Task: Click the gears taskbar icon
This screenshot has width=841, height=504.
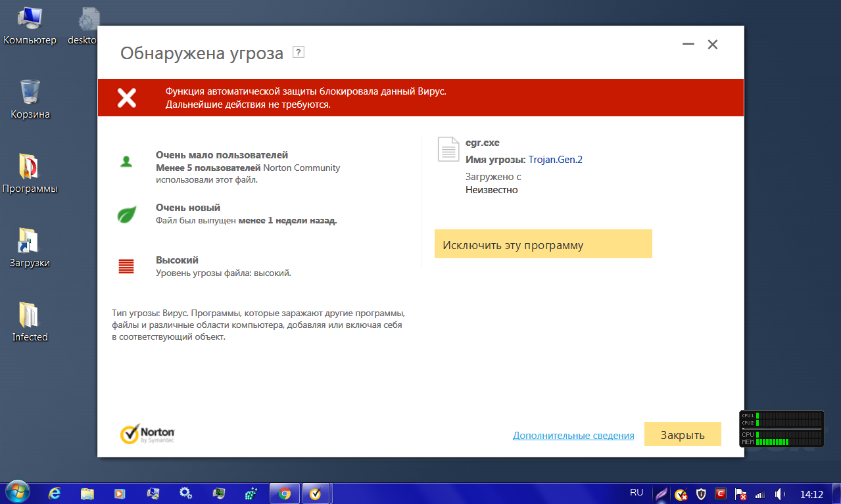Action: point(185,493)
